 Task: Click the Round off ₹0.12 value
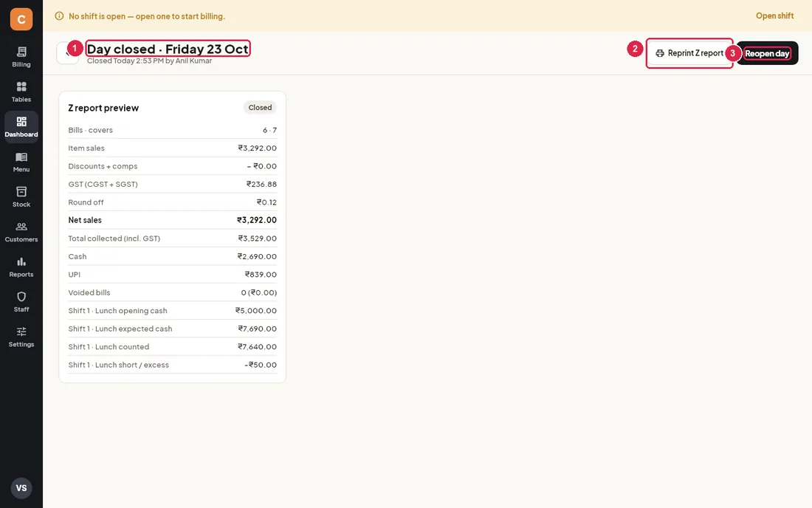coord(266,202)
